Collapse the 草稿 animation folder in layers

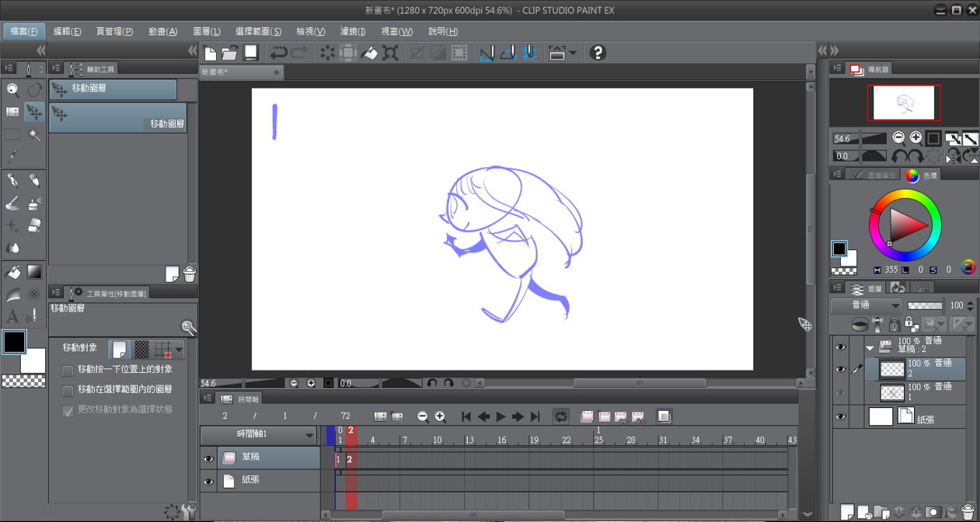click(870, 347)
